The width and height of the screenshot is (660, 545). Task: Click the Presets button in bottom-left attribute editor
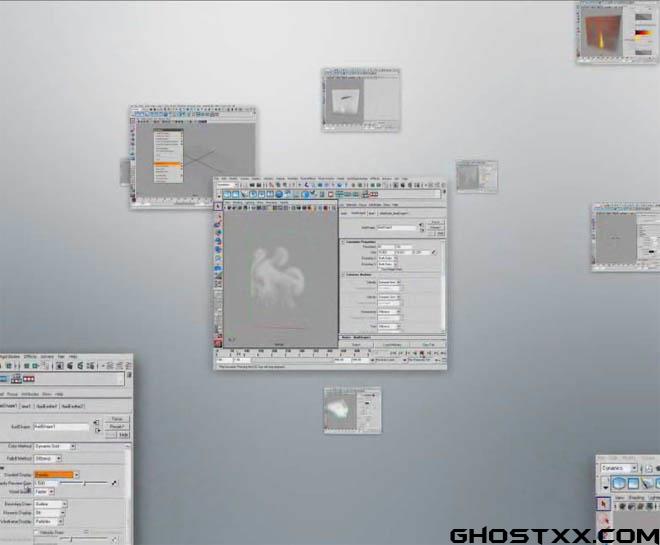click(117, 427)
